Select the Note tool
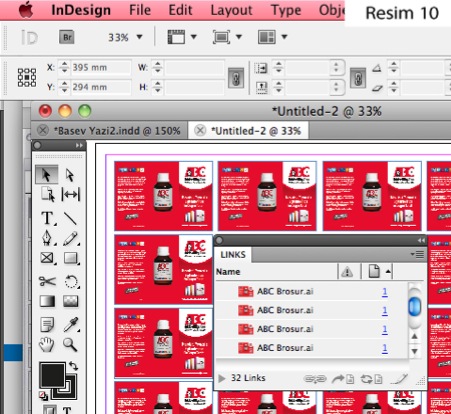Screen dimensions: 451x414 click(47, 324)
